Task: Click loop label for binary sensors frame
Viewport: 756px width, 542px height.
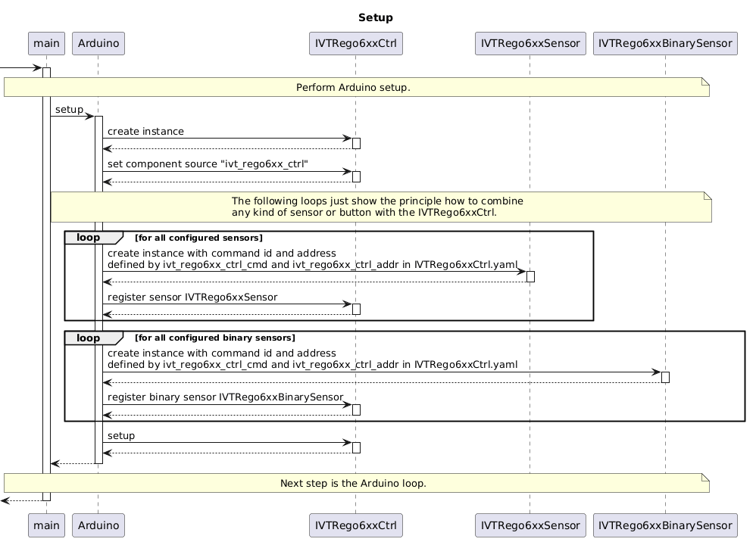Action: [93, 338]
